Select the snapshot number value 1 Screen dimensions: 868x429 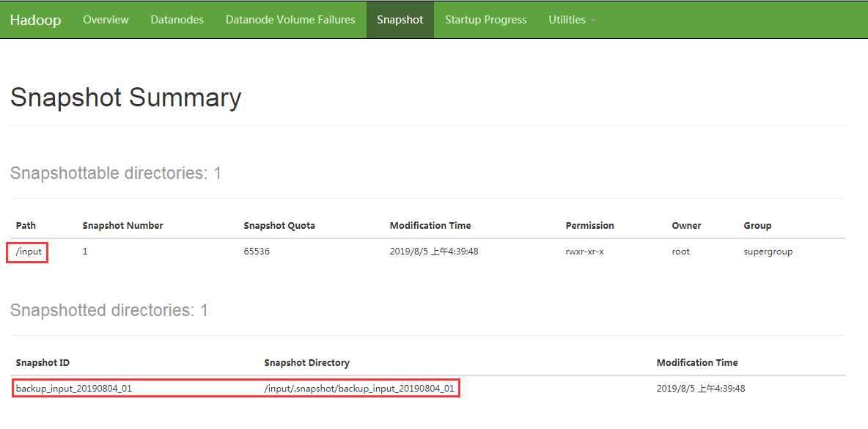[85, 252]
